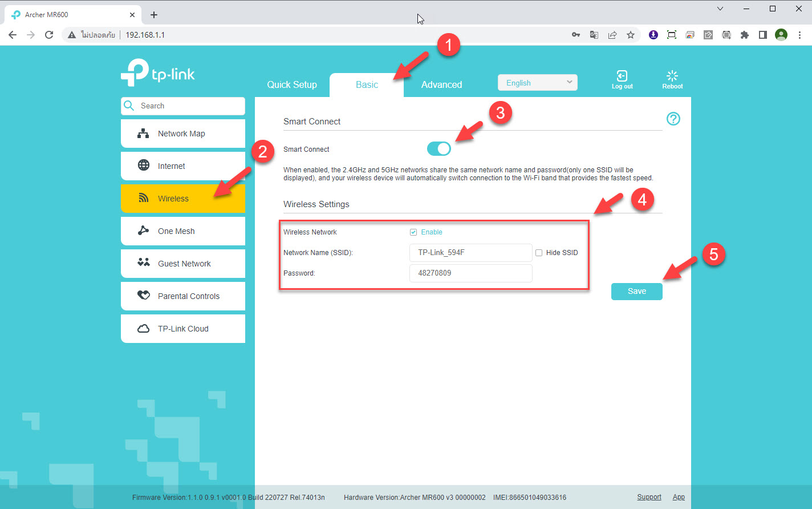The image size is (812, 509).
Task: Open the browser side panel icon
Action: point(763,35)
